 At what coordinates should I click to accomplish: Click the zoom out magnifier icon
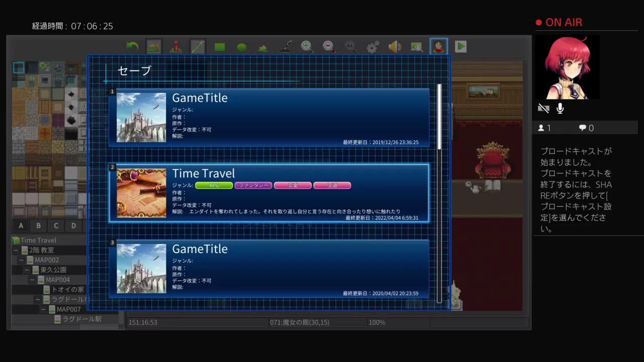[x=329, y=47]
